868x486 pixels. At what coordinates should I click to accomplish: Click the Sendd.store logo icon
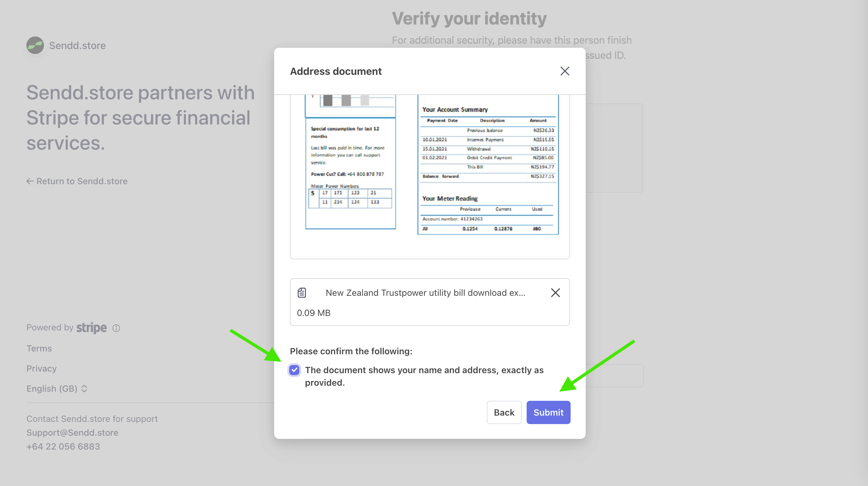(35, 45)
